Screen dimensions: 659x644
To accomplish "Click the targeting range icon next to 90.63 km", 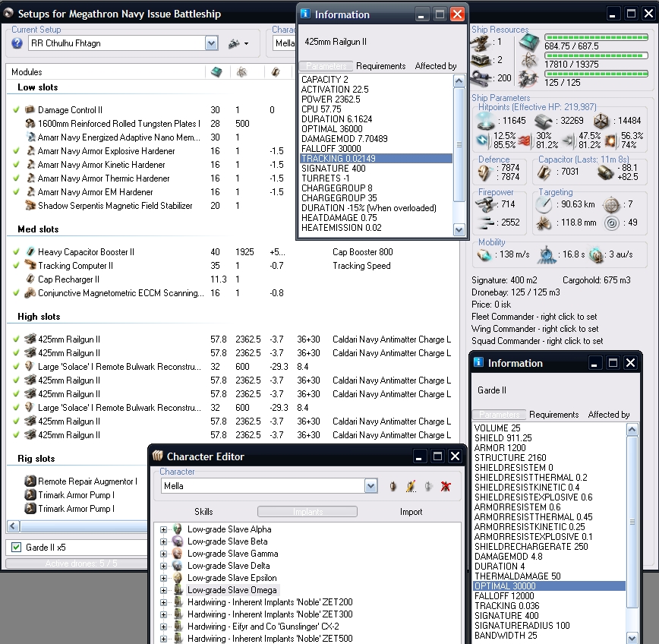I will point(544,205).
